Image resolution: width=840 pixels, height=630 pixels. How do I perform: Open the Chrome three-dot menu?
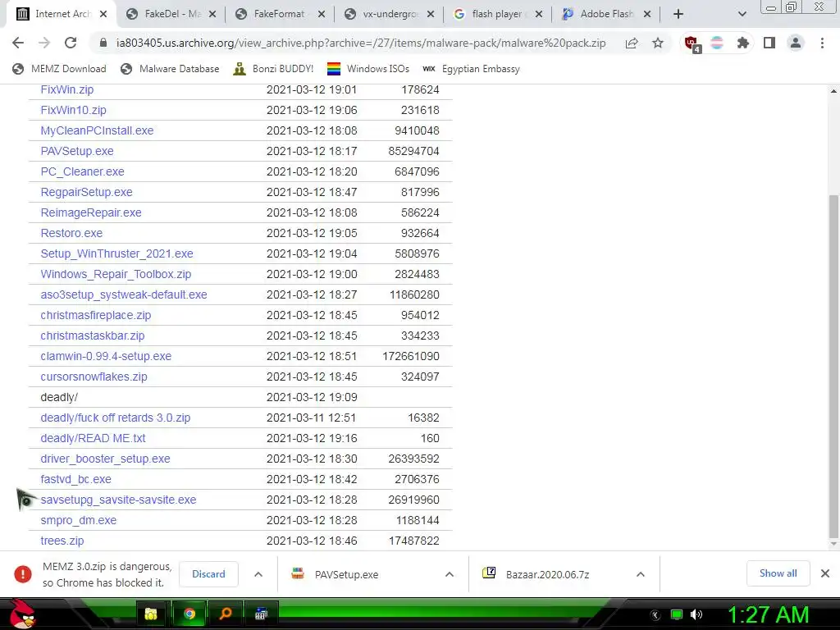click(822, 43)
